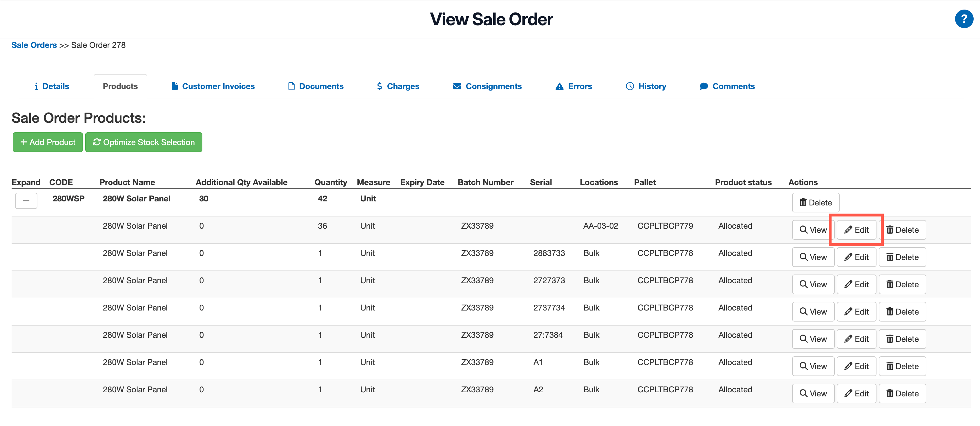The image size is (980, 426).
Task: View the History tab
Action: pos(646,86)
